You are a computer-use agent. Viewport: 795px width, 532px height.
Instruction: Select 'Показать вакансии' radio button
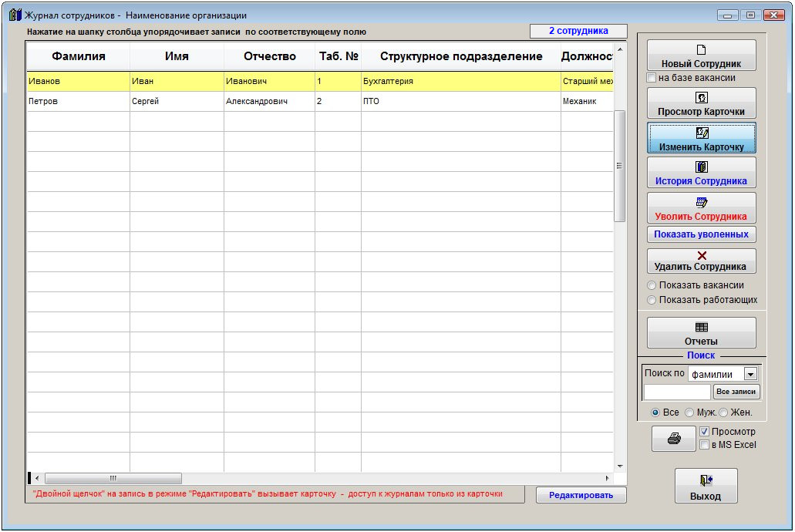(x=652, y=285)
